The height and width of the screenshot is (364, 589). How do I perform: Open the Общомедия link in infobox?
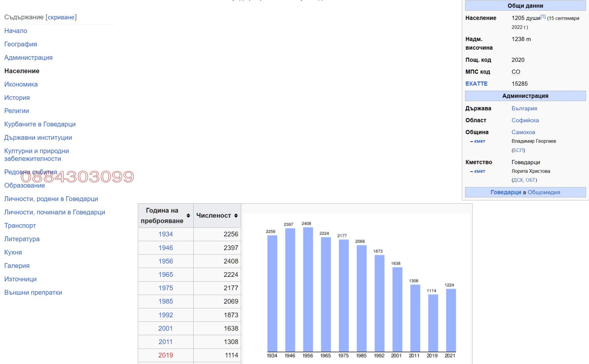(x=544, y=192)
